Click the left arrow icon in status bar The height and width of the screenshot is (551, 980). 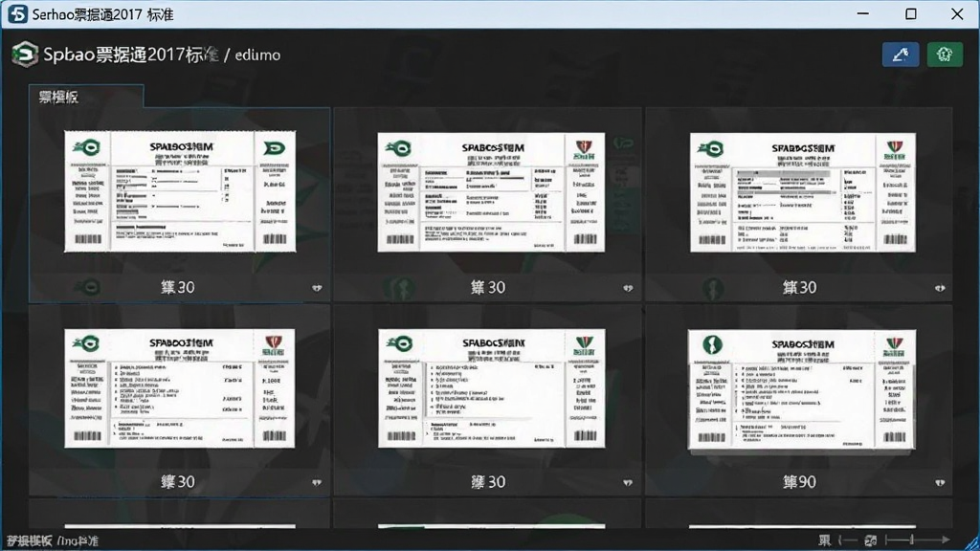[847, 540]
